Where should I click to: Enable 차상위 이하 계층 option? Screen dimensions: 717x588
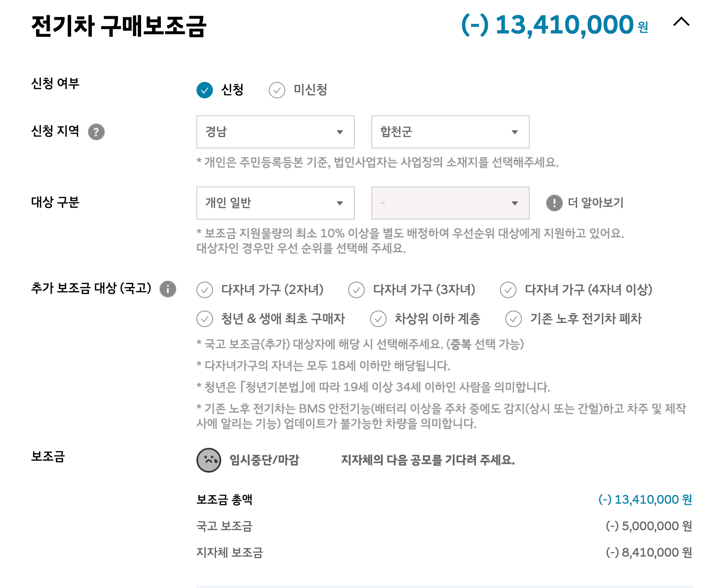click(x=378, y=319)
